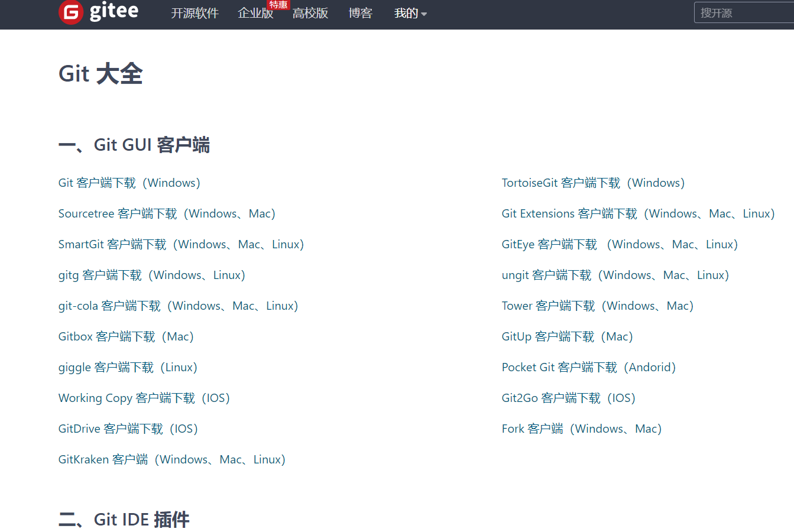Open Git 客户端下载 (Windows) link

(129, 183)
